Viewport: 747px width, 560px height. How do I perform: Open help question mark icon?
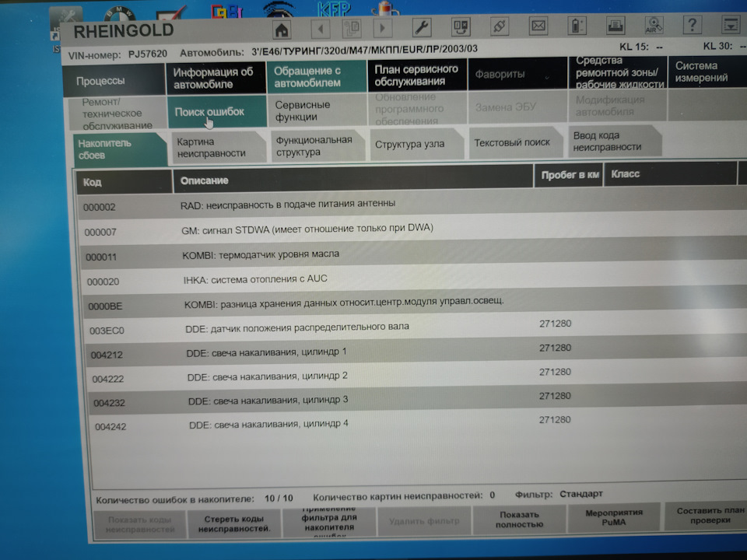pos(693,24)
